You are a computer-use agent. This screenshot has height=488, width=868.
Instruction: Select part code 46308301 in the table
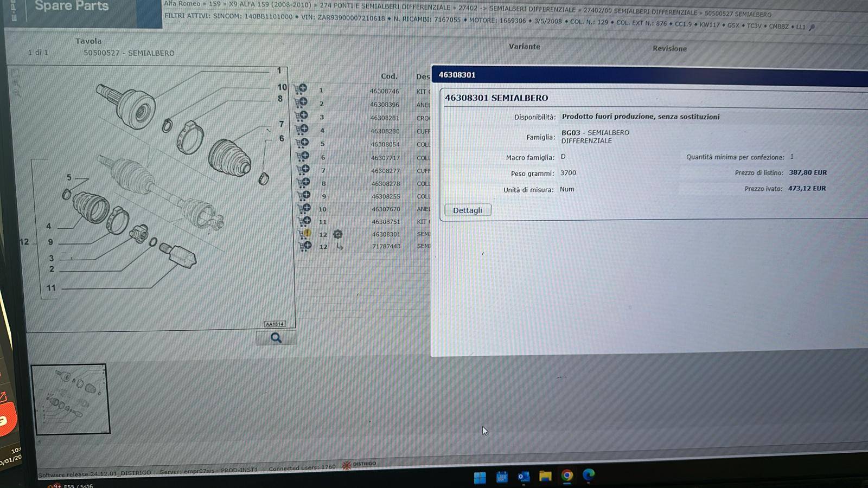coord(386,234)
